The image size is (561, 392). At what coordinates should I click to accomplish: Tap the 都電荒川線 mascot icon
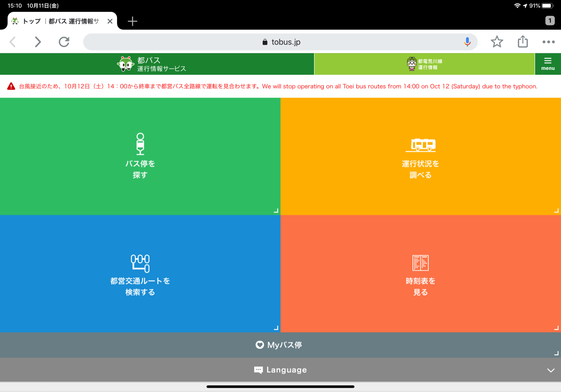412,64
